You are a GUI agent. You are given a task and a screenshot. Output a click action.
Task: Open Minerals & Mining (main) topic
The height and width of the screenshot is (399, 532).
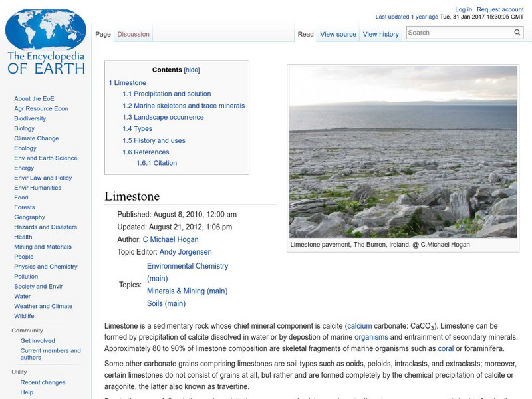click(188, 291)
